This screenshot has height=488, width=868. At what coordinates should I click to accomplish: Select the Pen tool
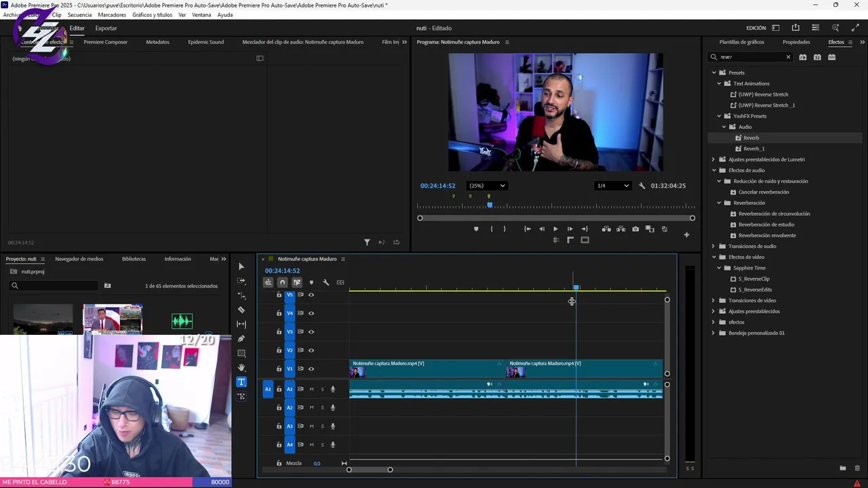point(241,339)
